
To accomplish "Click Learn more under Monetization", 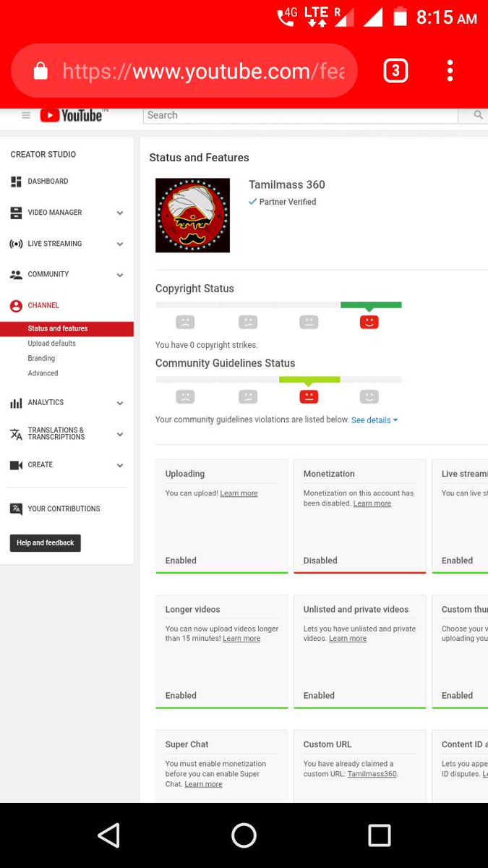I will click(372, 503).
